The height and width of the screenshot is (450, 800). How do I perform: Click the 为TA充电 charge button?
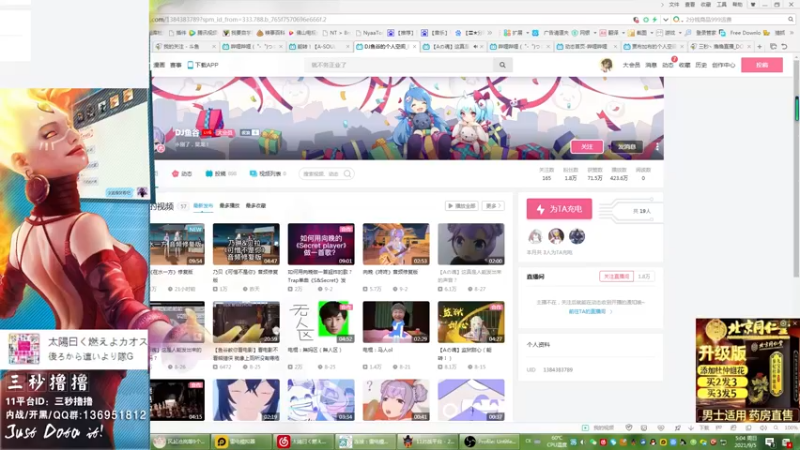point(559,209)
